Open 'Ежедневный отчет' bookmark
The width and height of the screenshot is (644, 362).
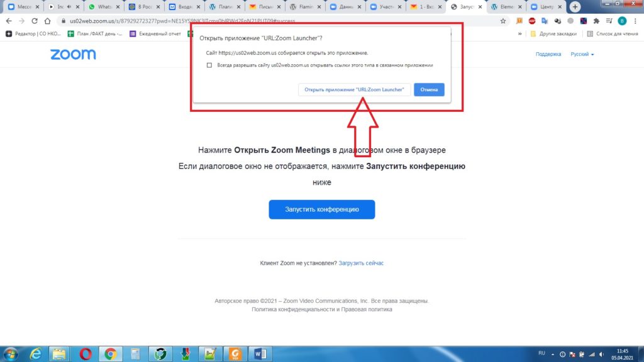coord(156,34)
